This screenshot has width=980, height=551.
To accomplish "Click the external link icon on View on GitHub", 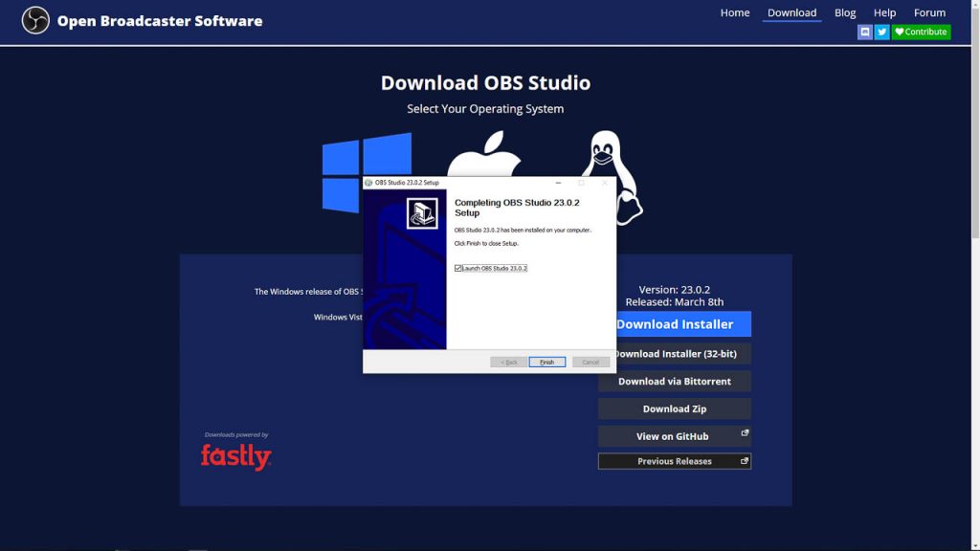I will [x=745, y=433].
